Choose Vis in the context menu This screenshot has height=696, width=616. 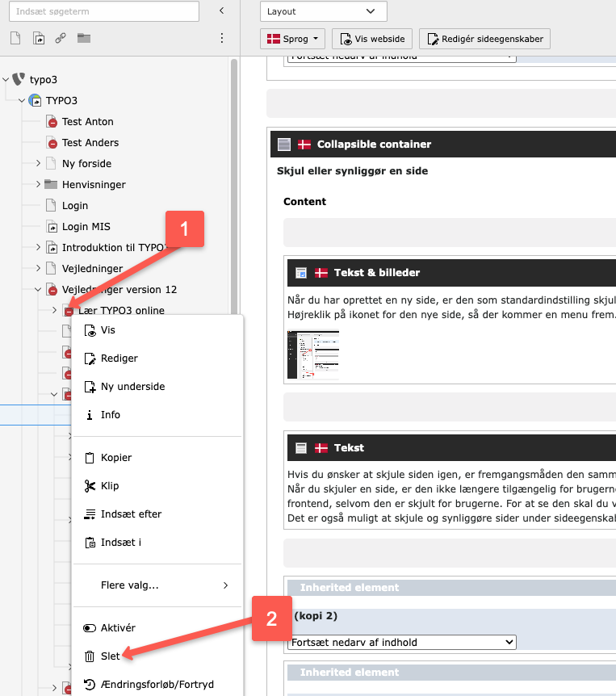(x=108, y=330)
